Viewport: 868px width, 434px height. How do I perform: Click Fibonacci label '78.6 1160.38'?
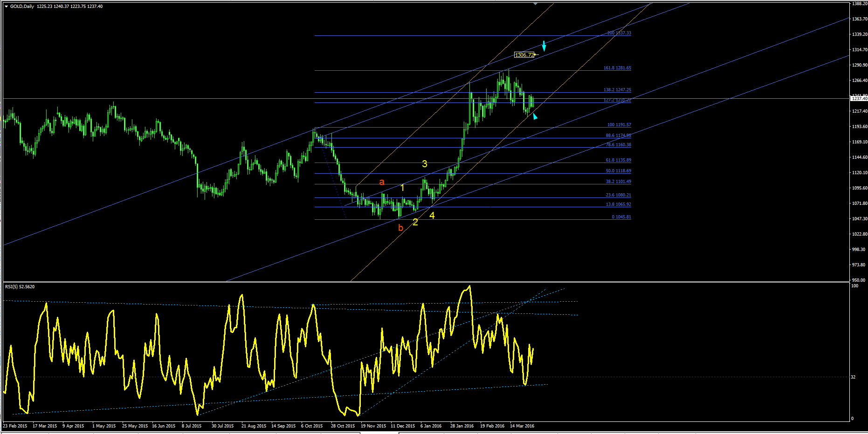[618, 145]
